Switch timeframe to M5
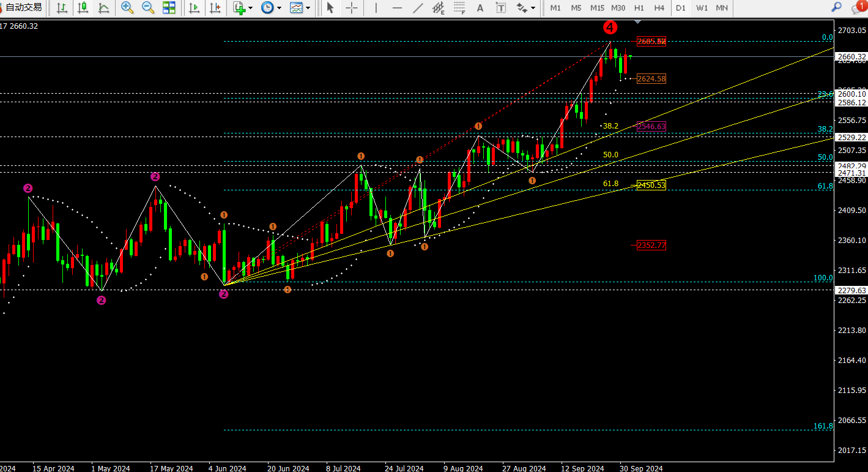 (x=576, y=8)
